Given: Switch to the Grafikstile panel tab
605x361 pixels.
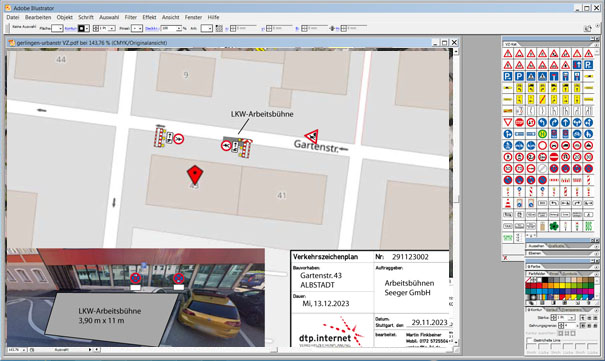Looking at the screenshot, I should click(x=556, y=246).
